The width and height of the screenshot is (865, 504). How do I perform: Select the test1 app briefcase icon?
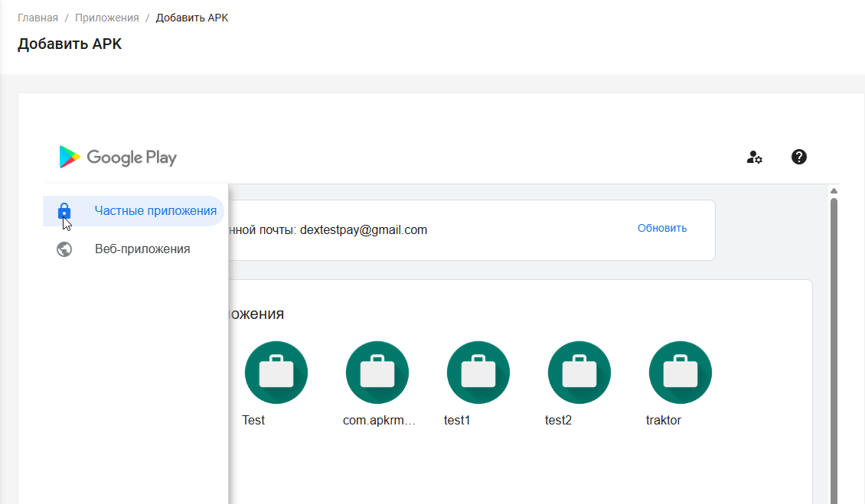pos(478,372)
